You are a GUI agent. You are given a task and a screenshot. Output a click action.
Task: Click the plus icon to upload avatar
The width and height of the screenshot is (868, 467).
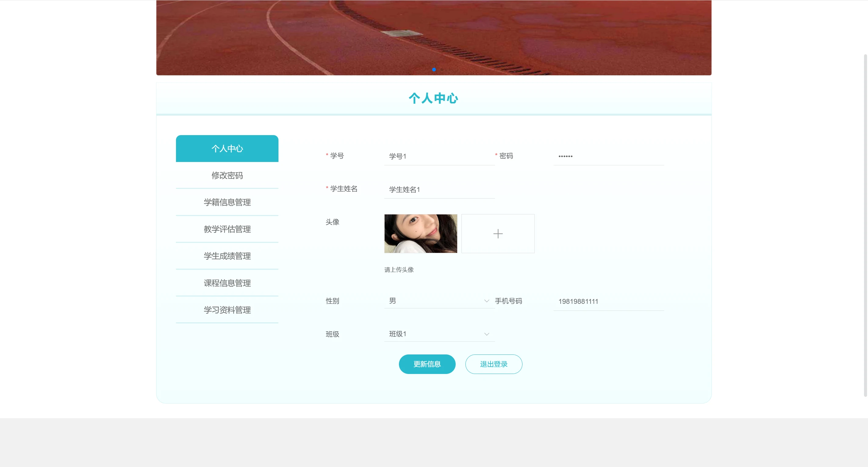coord(498,234)
